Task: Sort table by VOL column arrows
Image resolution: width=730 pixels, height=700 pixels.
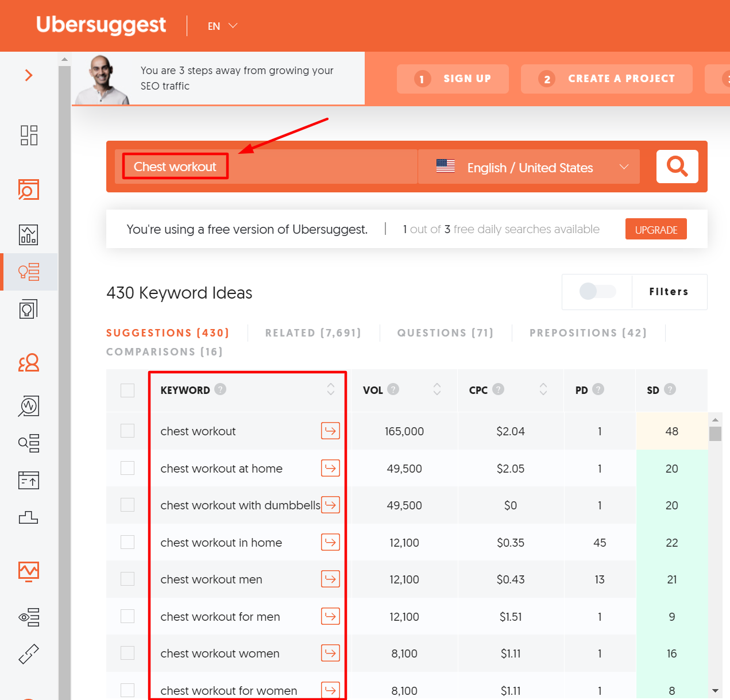Action: 437,389
